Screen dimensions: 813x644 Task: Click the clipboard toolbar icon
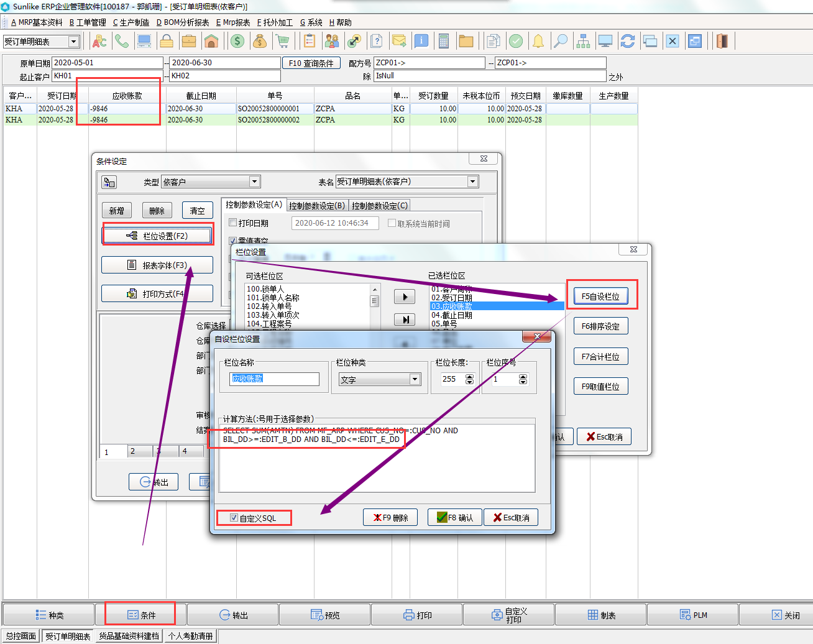310,42
